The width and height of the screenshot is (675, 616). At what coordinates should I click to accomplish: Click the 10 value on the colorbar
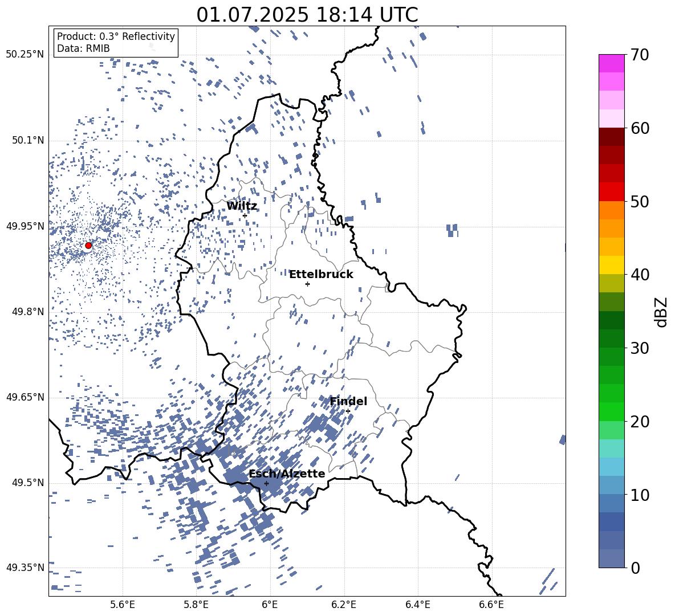pyautogui.click(x=640, y=495)
